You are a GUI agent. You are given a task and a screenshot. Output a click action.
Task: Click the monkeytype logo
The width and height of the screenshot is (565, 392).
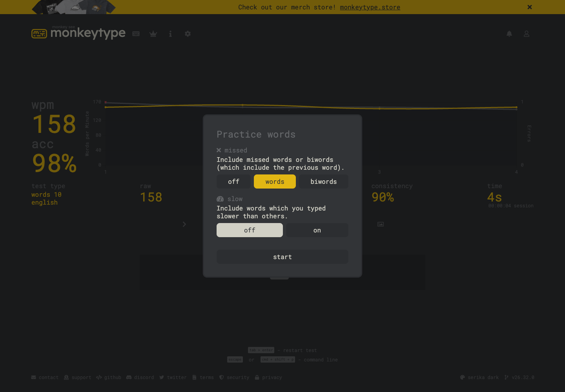click(x=78, y=33)
